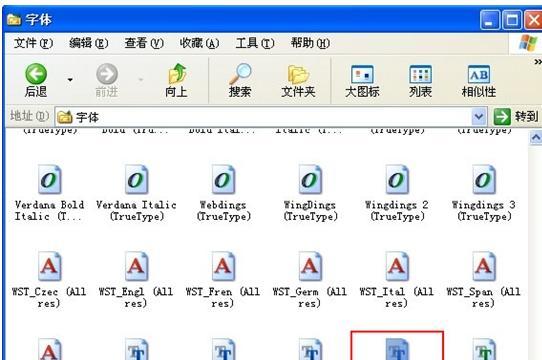The height and width of the screenshot is (360, 542).
Task: Open the Tools (工具) menu
Action: (x=255, y=43)
